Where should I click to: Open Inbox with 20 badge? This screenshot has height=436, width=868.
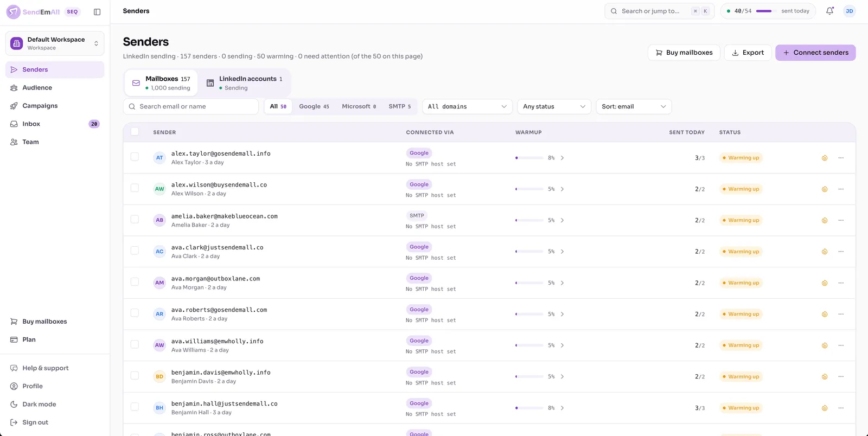pyautogui.click(x=55, y=124)
